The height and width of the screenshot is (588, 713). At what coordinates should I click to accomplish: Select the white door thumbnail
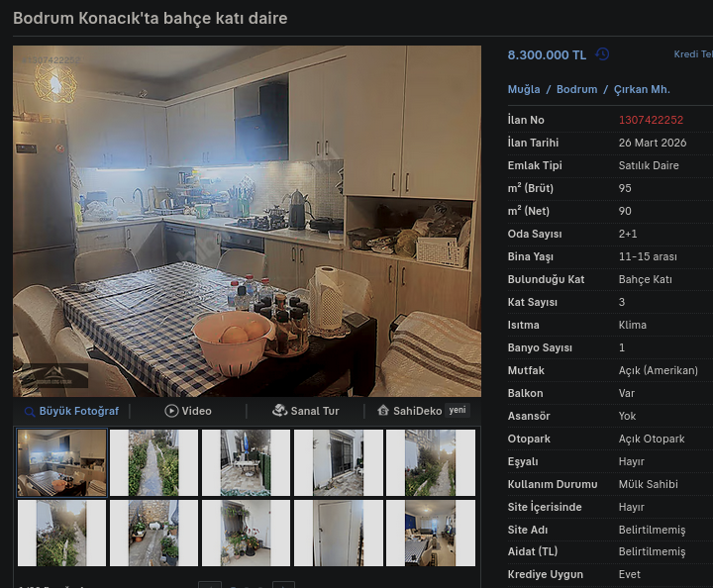tap(338, 533)
